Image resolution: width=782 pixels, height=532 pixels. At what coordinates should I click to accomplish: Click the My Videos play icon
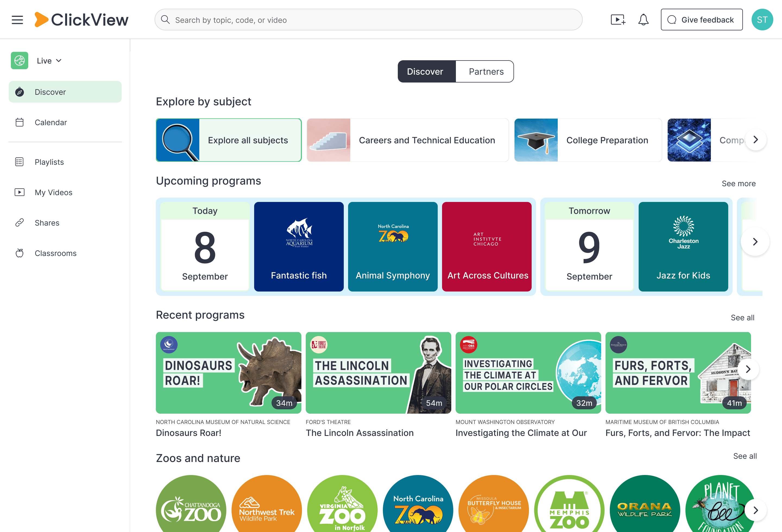click(20, 192)
